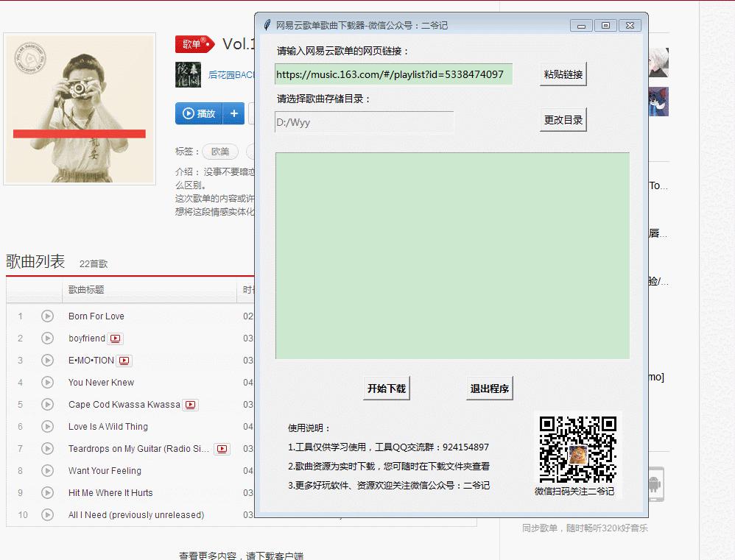Image resolution: width=735 pixels, height=560 pixels.
Task: Click the red 歌单 badge icon
Action: (x=194, y=44)
